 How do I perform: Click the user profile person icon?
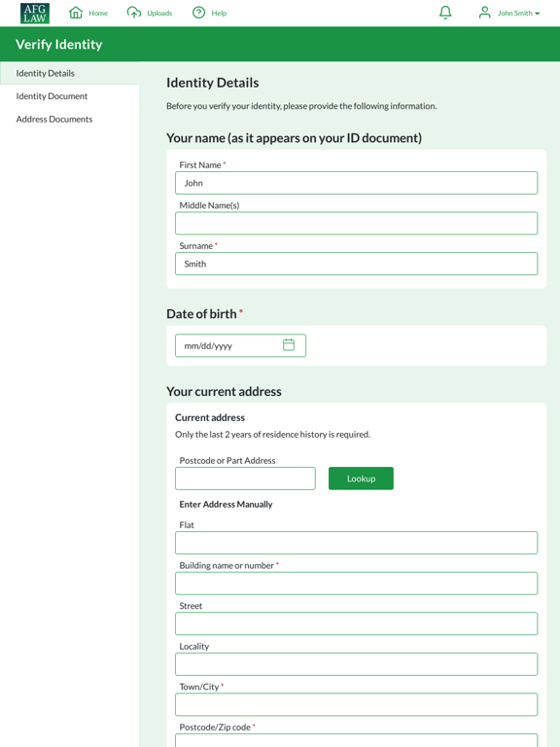[x=484, y=13]
